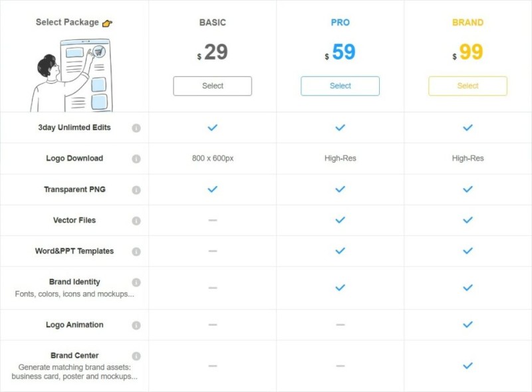Click the BASIC plan heading

tap(212, 23)
